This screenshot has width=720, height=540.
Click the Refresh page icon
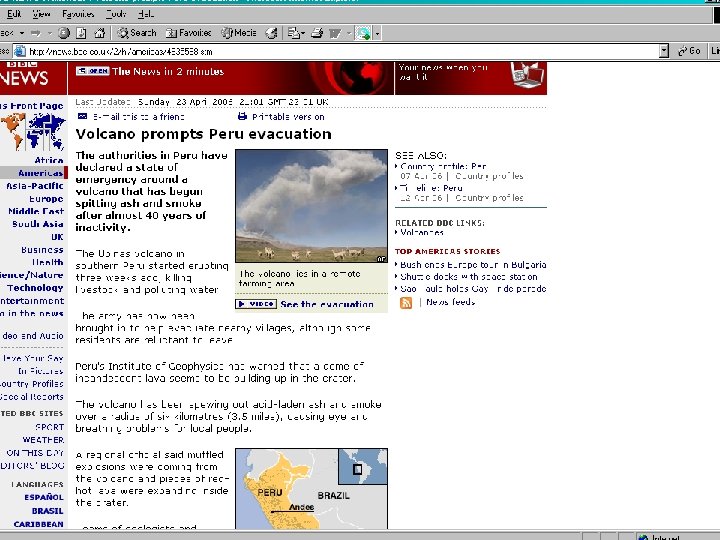(81, 33)
